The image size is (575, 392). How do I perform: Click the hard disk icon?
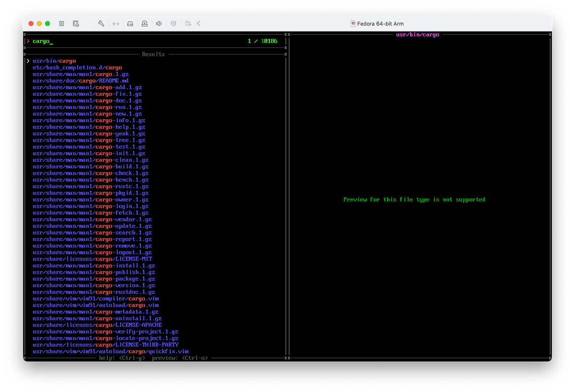[130, 23]
